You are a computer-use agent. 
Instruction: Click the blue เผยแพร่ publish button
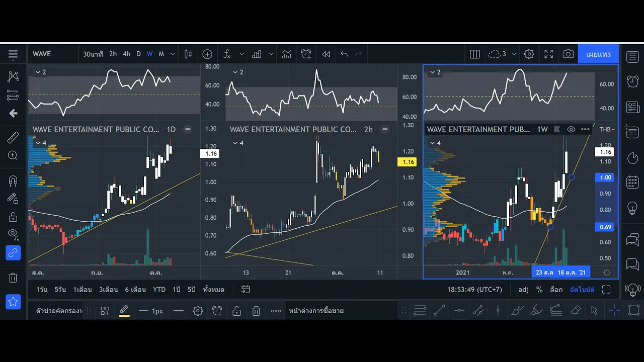click(599, 54)
